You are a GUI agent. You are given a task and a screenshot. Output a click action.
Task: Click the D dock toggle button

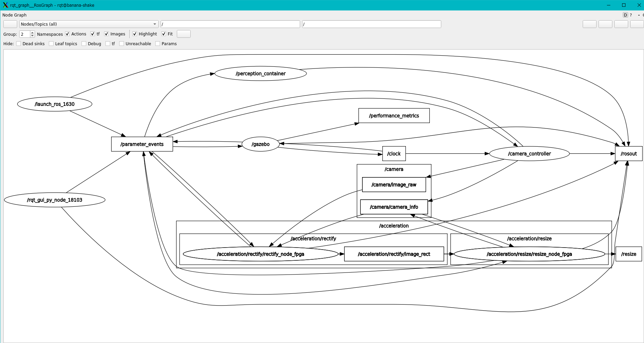(625, 15)
